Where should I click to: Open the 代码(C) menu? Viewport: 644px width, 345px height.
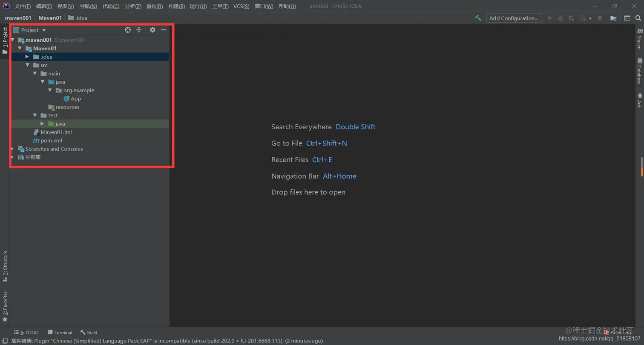click(111, 6)
